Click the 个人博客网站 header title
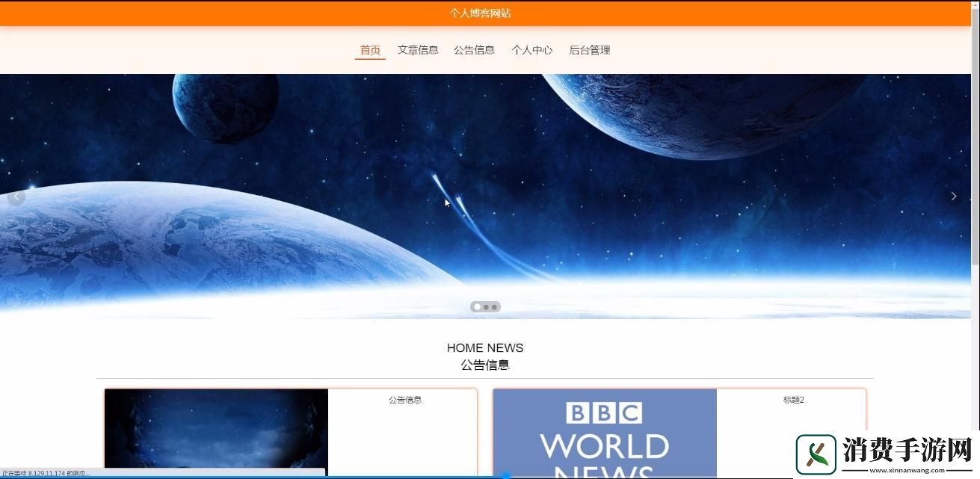Image resolution: width=980 pixels, height=479 pixels. (480, 13)
